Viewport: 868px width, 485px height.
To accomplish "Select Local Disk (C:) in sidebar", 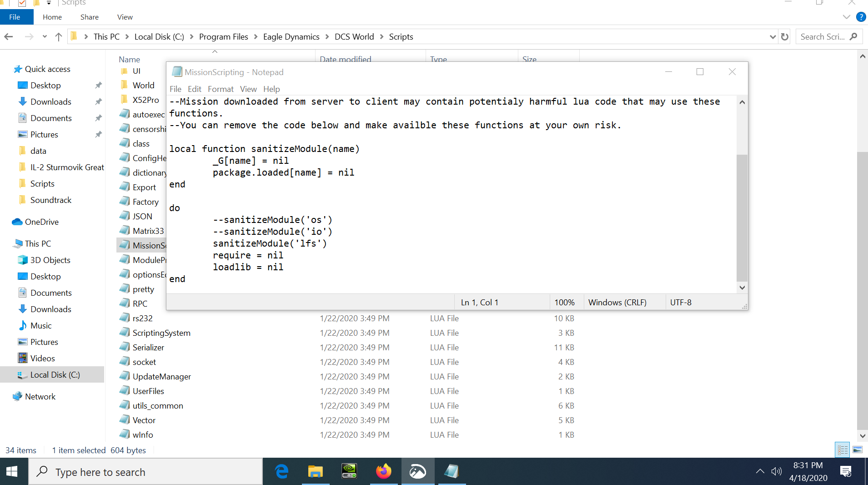I will (x=55, y=375).
